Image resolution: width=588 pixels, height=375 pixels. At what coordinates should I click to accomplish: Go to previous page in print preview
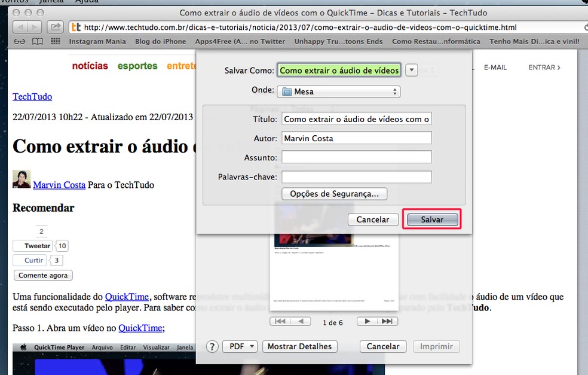tap(301, 321)
